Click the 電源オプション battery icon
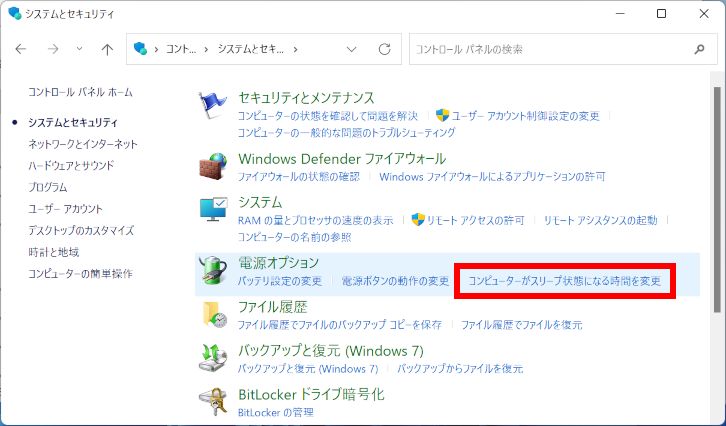This screenshot has height=426, width=726. pyautogui.click(x=213, y=270)
